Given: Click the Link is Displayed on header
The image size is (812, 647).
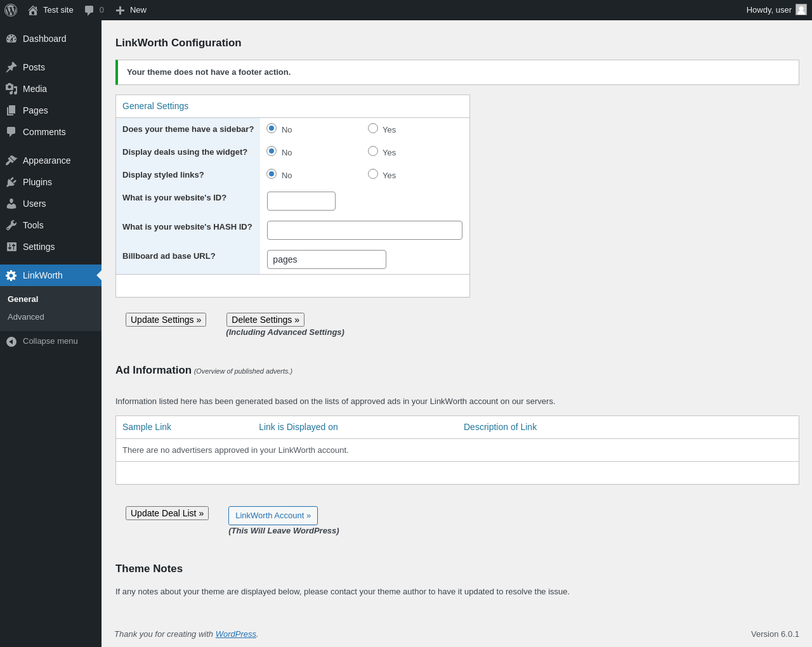Looking at the screenshot, I should click(298, 428).
